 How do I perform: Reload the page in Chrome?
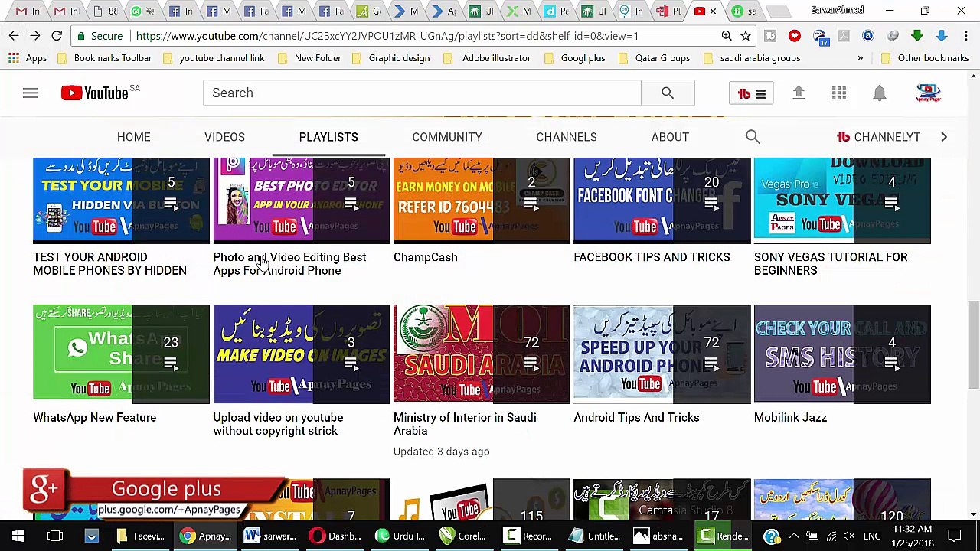pyautogui.click(x=57, y=36)
